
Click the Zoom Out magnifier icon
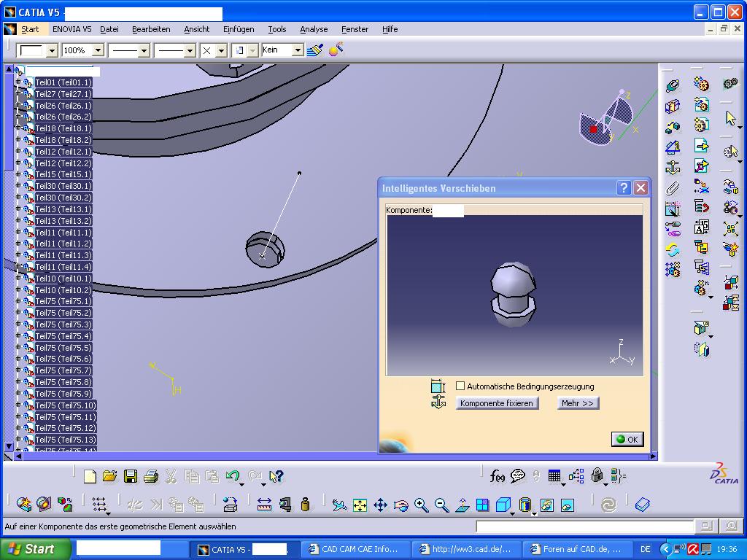tap(441, 505)
